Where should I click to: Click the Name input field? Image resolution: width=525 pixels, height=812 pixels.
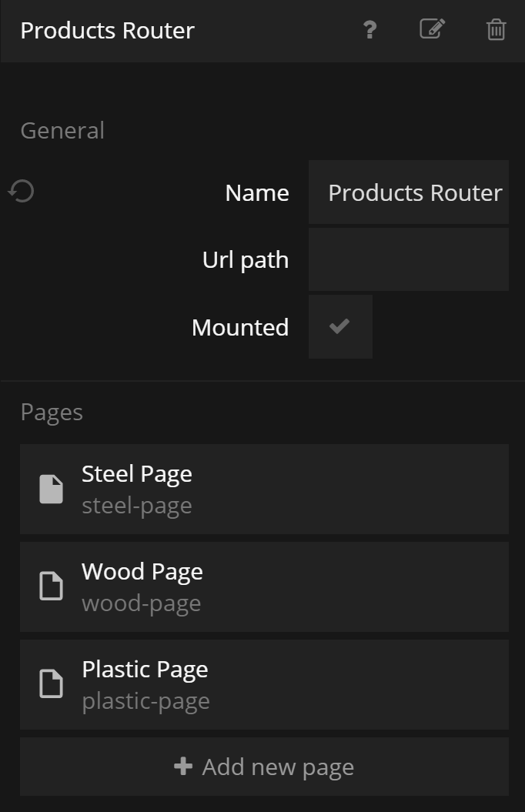[x=409, y=192]
